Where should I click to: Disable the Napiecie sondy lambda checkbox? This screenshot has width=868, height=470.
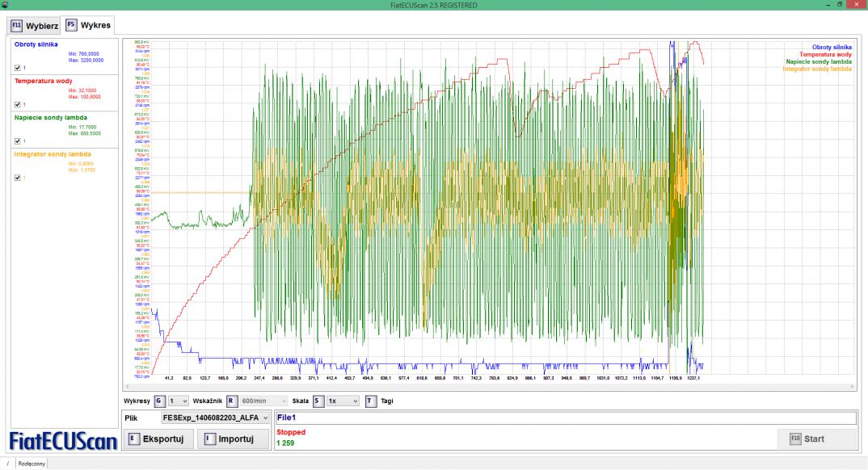[x=18, y=141]
